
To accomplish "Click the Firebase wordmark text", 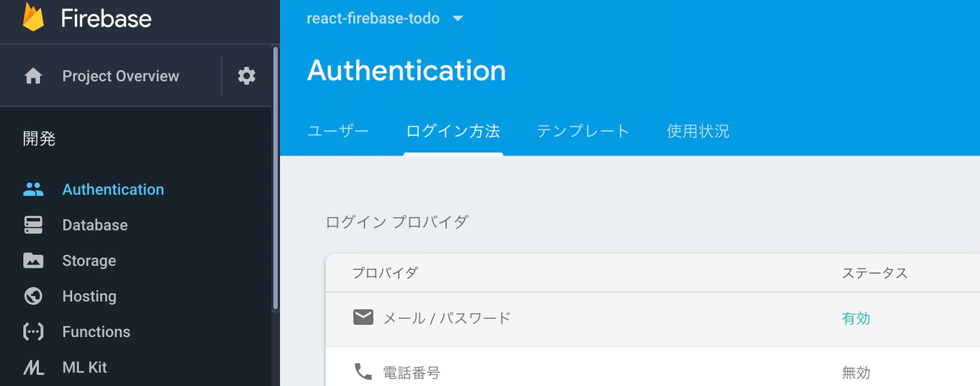I will [x=106, y=18].
